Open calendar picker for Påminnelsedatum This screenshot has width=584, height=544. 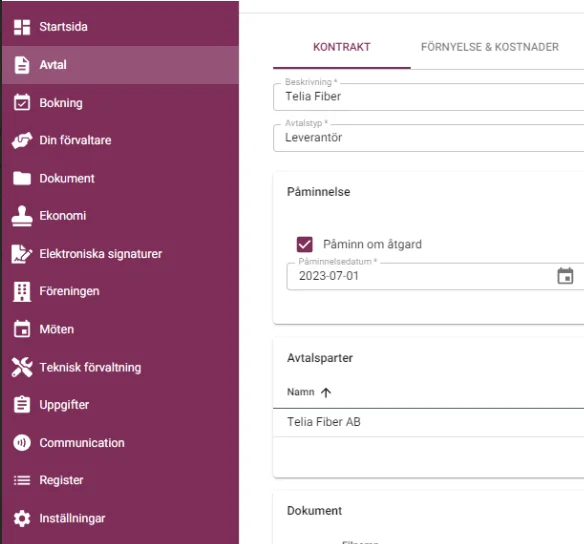tap(565, 276)
